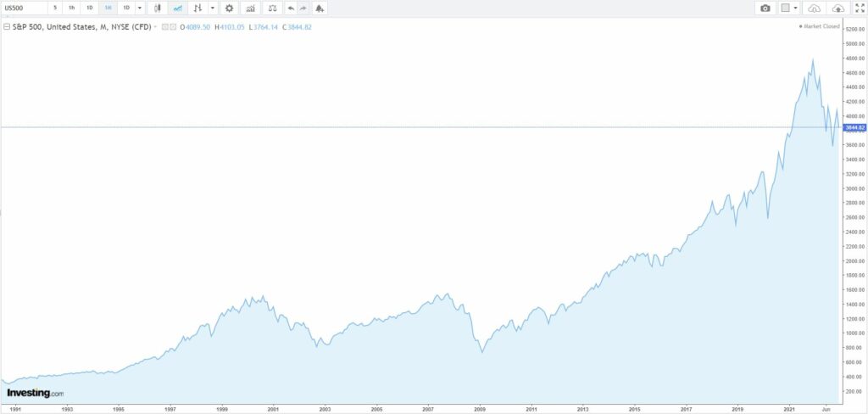Click the S&P 500 series title
The width and height of the screenshot is (868, 414).
[x=82, y=26]
